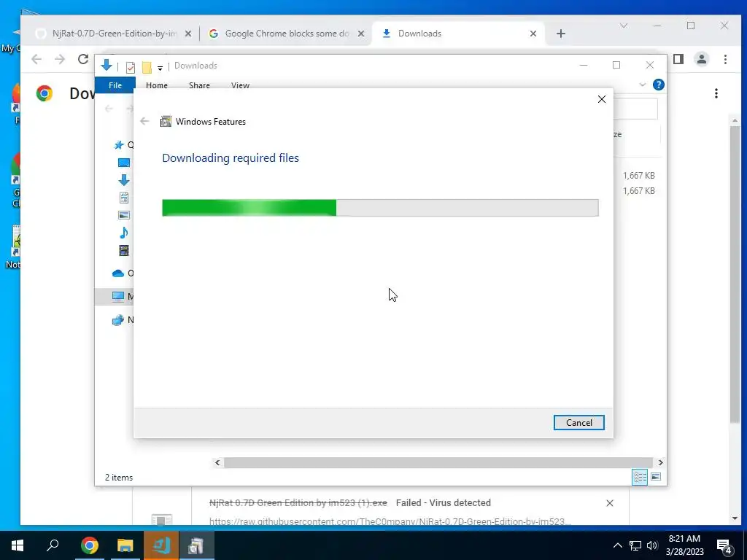Open volume control in system tray
Image resolution: width=747 pixels, height=560 pixels.
(x=652, y=545)
